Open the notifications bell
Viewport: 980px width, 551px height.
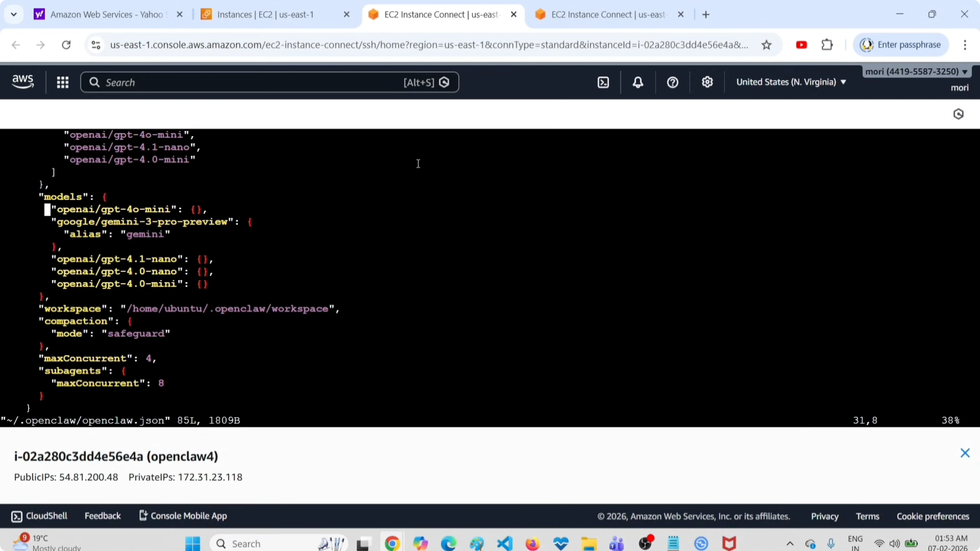point(638,83)
